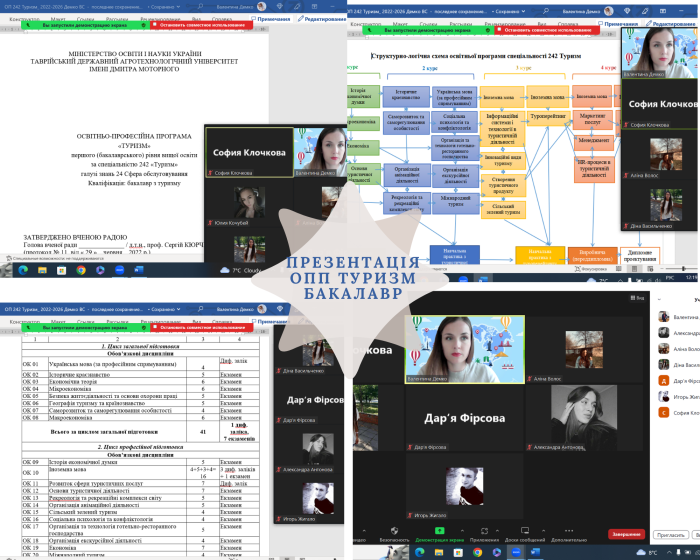This screenshot has width=700, height=560.
Task: Open Ссылки tab in title-page Word window
Action: click(85, 19)
